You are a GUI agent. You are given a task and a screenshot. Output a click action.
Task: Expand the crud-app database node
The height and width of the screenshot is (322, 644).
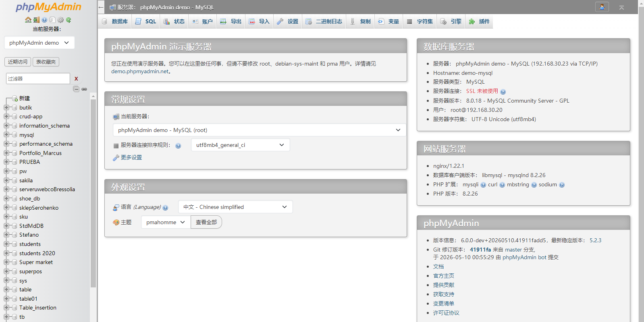tap(6, 116)
